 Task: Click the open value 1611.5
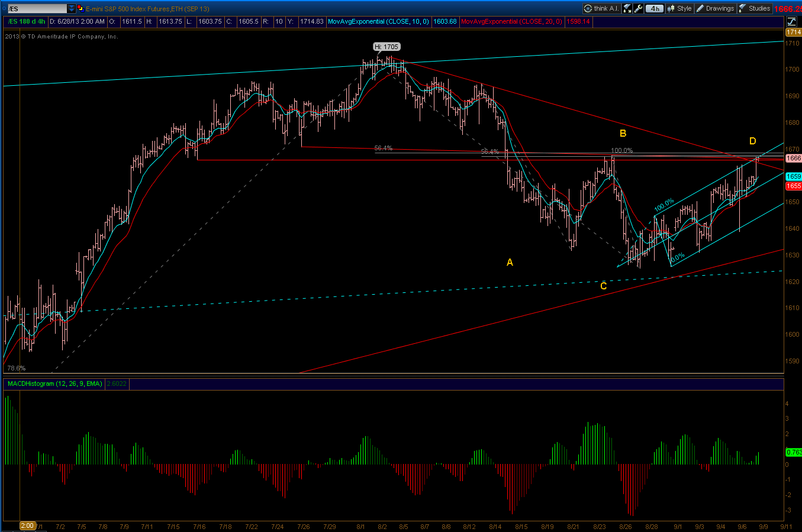pos(131,21)
